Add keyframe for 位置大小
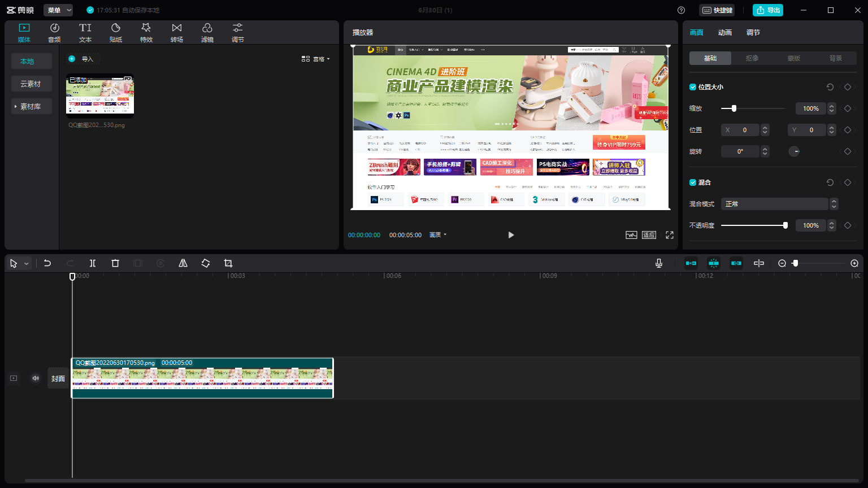Screen dimensions: 868x488 click(x=847, y=87)
